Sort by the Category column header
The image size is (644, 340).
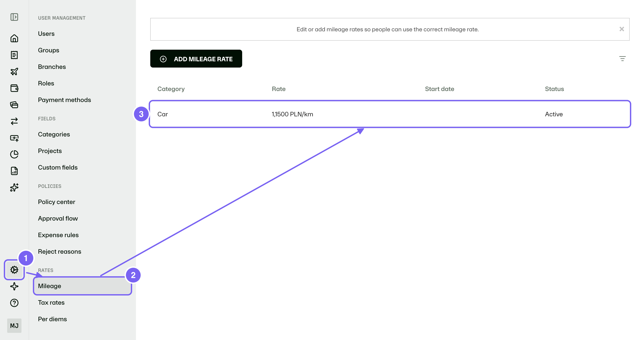pos(171,89)
